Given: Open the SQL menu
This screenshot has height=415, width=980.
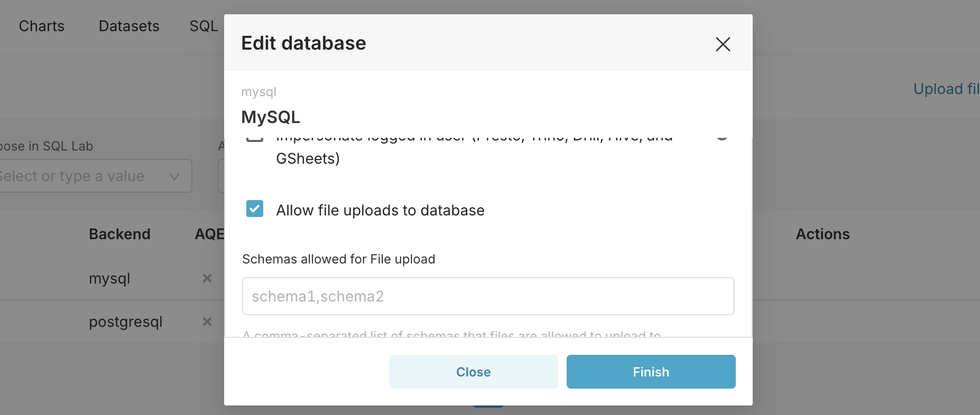Looking at the screenshot, I should tap(204, 26).
